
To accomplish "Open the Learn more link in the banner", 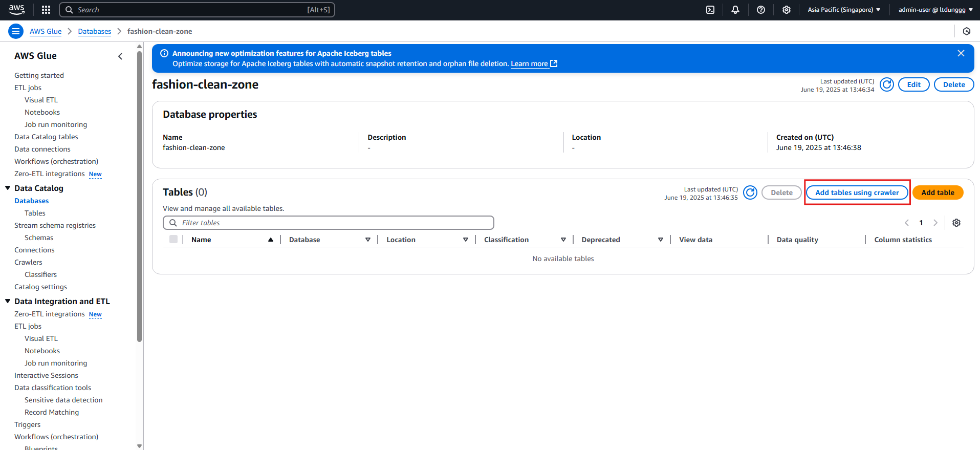I will (529, 63).
